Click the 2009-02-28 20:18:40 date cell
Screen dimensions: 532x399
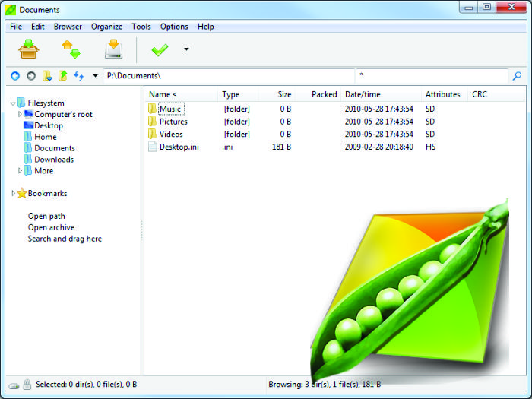[x=379, y=147]
